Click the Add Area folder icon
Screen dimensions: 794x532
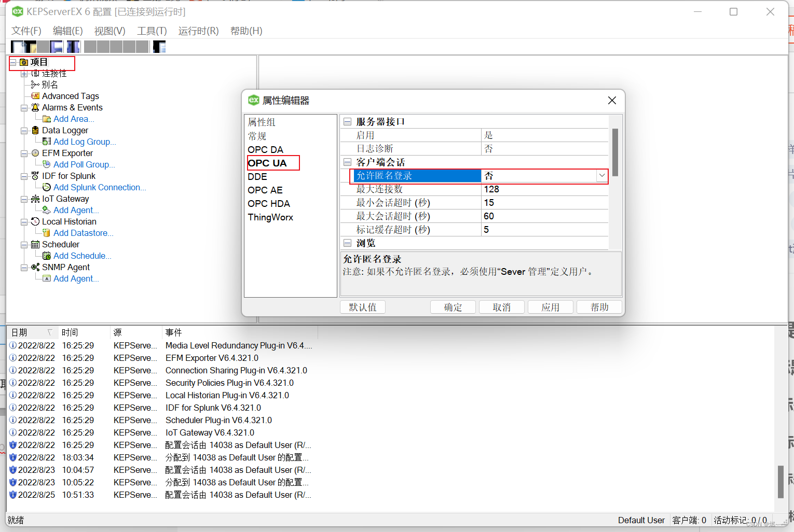[47, 119]
